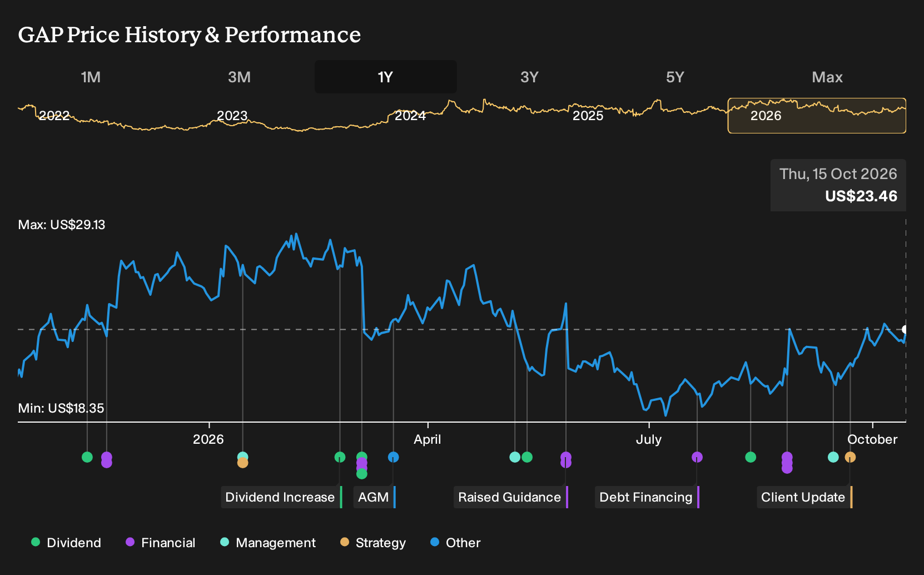Click the April axis label

[428, 439]
